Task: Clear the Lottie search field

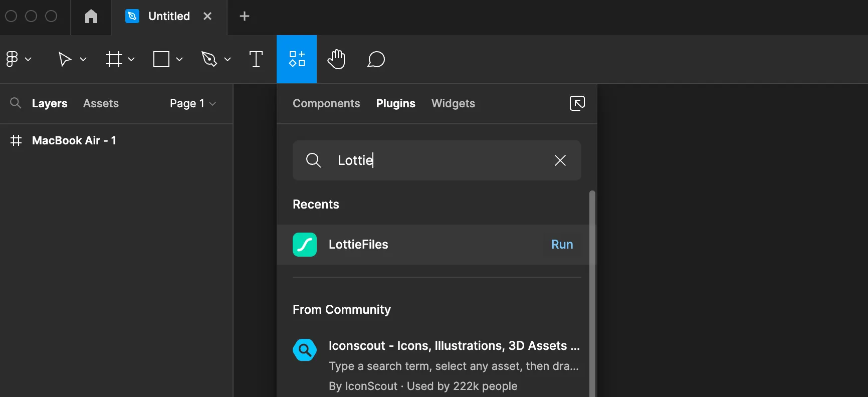Action: pyautogui.click(x=560, y=160)
